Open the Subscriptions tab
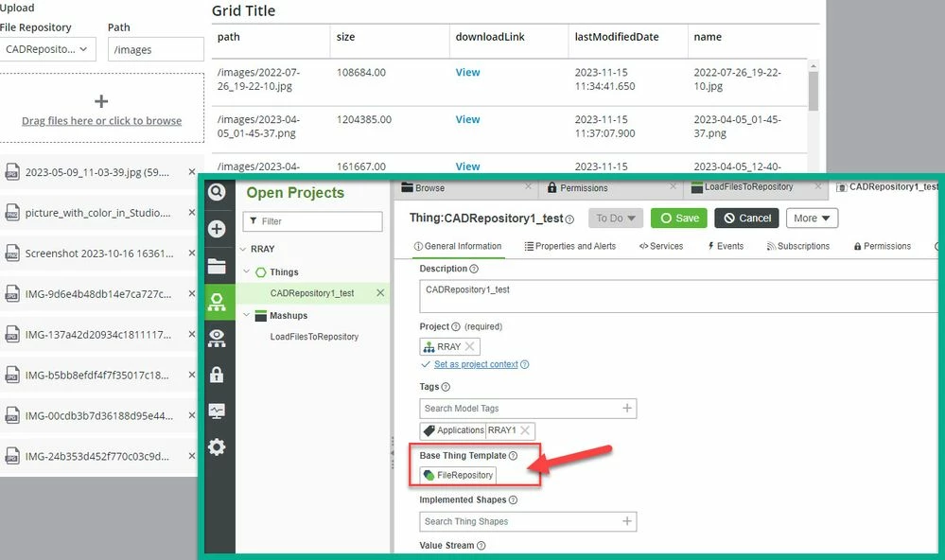The image size is (945, 560). (798, 246)
